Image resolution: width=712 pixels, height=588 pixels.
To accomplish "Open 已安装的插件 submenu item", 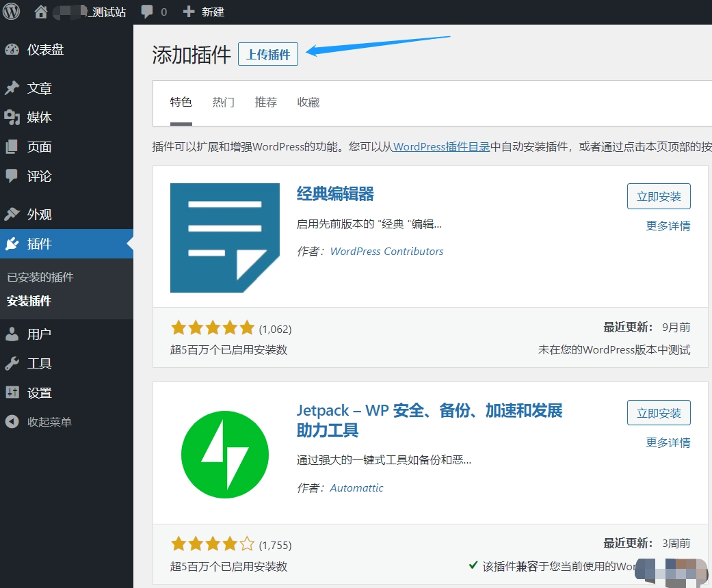I will [x=40, y=278].
